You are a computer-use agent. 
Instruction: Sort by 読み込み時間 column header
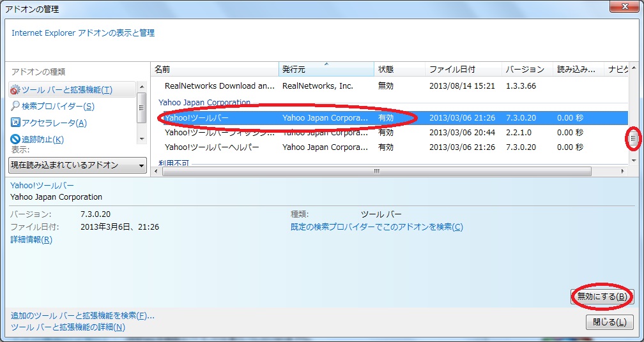578,70
